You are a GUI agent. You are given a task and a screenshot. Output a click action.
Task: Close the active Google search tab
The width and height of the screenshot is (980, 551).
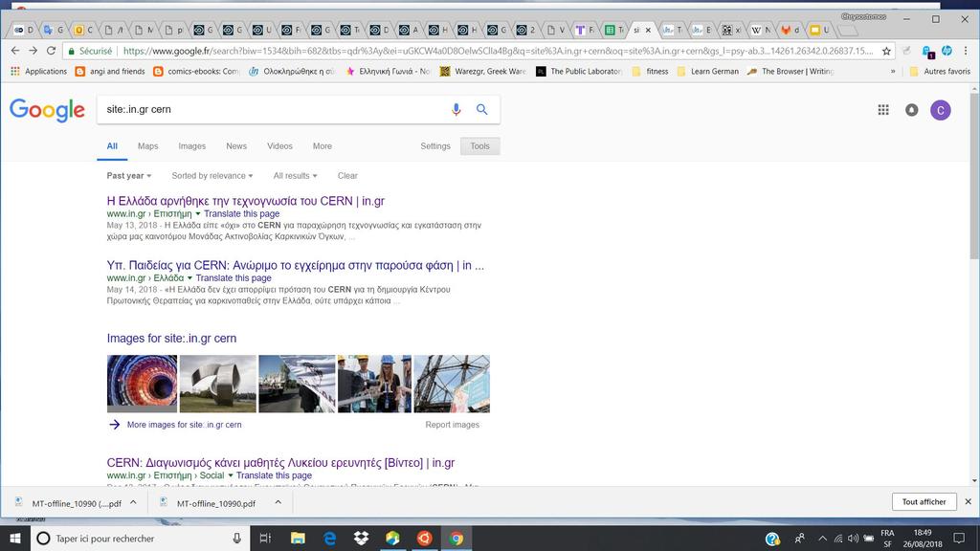click(x=648, y=30)
